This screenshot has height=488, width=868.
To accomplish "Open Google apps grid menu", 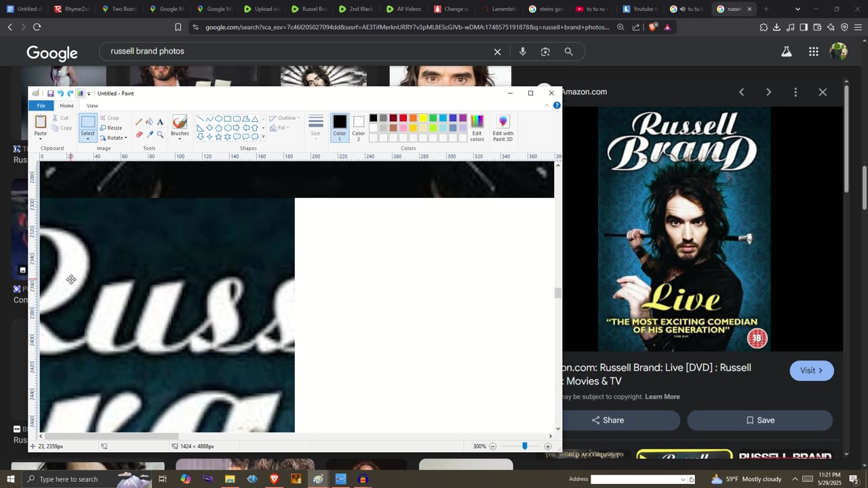I will click(814, 52).
